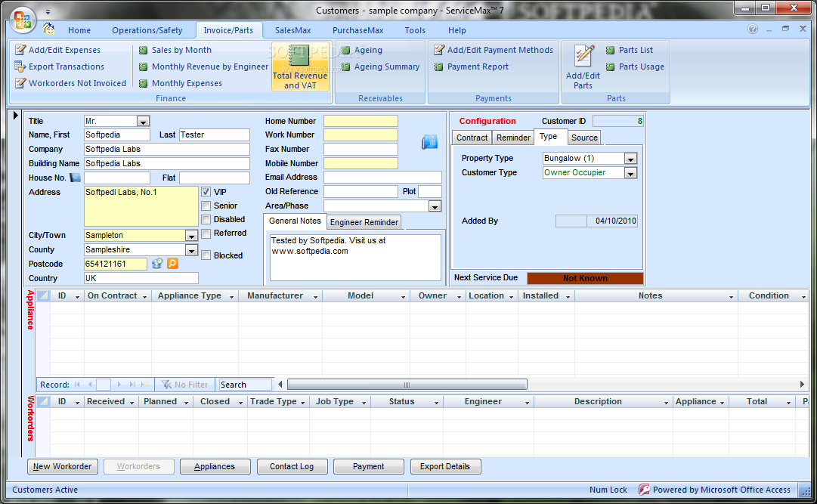Click the Email Address field
Screen dimensions: 817x504
click(x=382, y=178)
